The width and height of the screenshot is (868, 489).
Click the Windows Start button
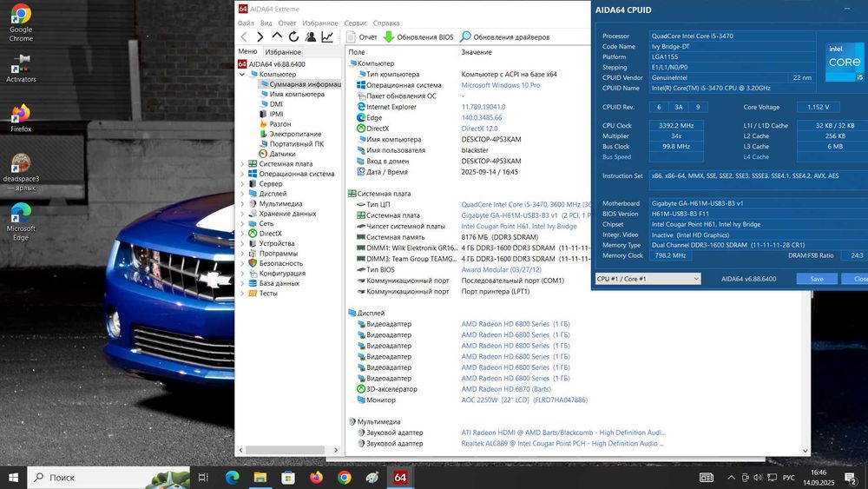click(x=13, y=478)
